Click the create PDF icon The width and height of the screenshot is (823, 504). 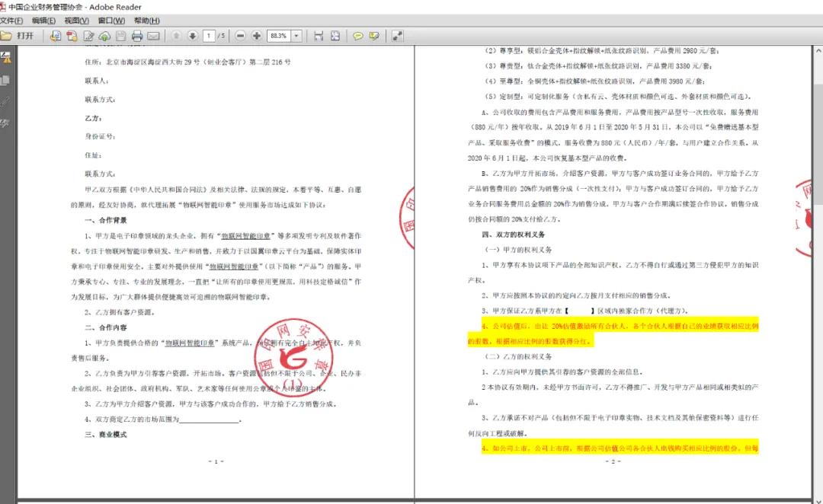pos(72,36)
